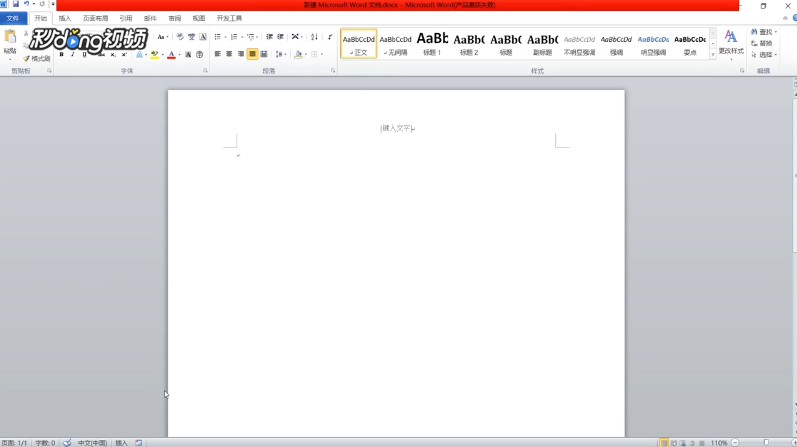Click the spelling check status icon
Screen dimensions: 797x447
pyautogui.click(x=67, y=443)
